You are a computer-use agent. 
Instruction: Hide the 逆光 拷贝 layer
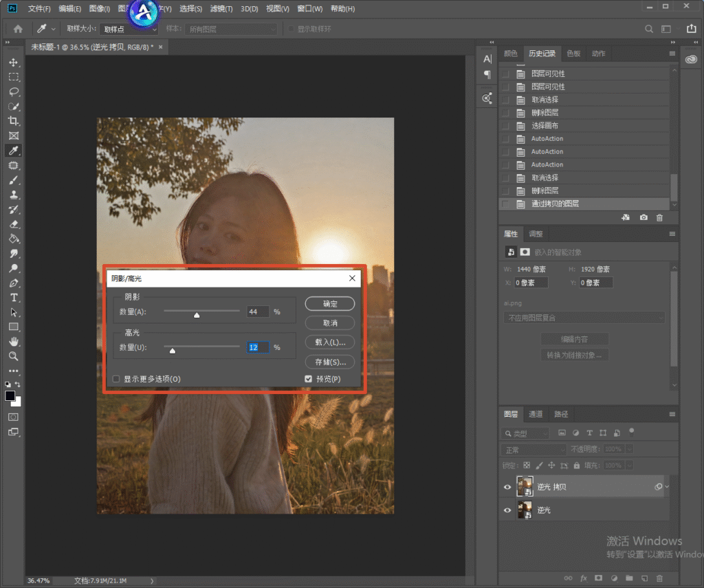point(507,487)
